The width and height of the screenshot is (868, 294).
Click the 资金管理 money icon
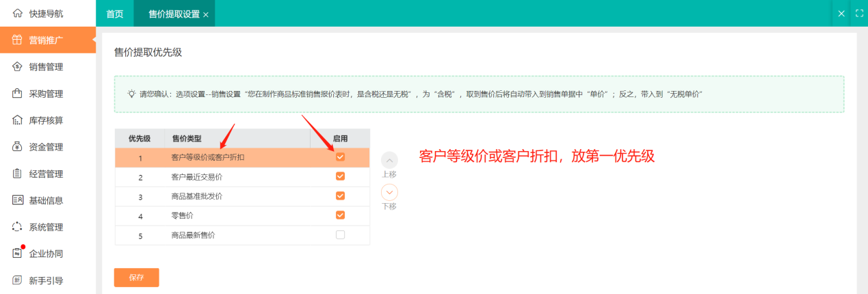pyautogui.click(x=17, y=147)
